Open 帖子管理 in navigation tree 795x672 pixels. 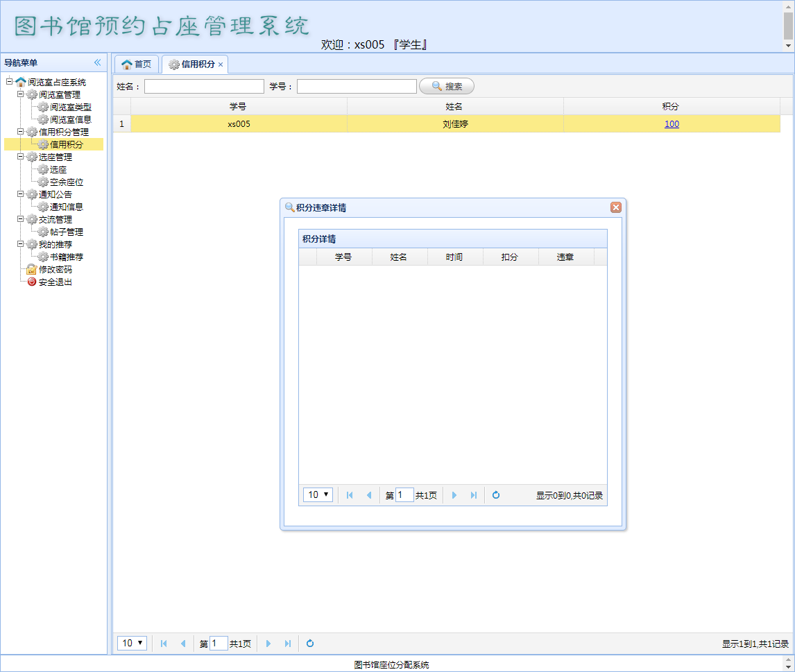click(x=67, y=232)
